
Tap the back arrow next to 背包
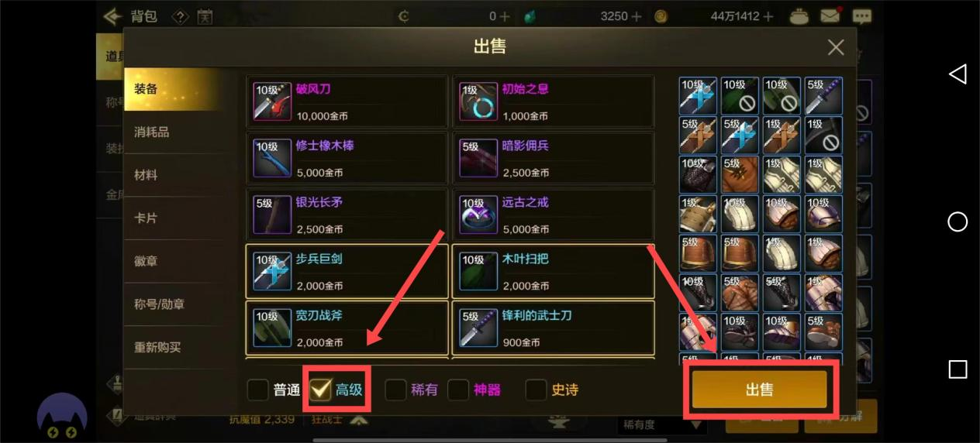[113, 15]
